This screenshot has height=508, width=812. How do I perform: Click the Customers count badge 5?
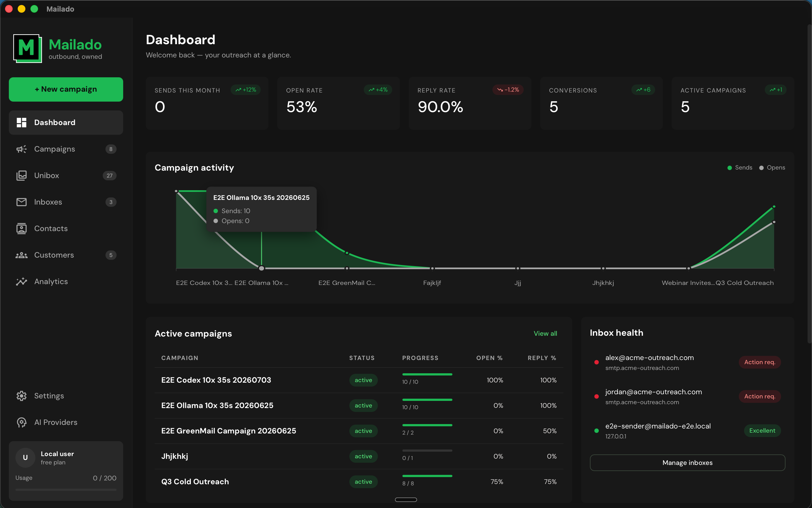(x=111, y=255)
